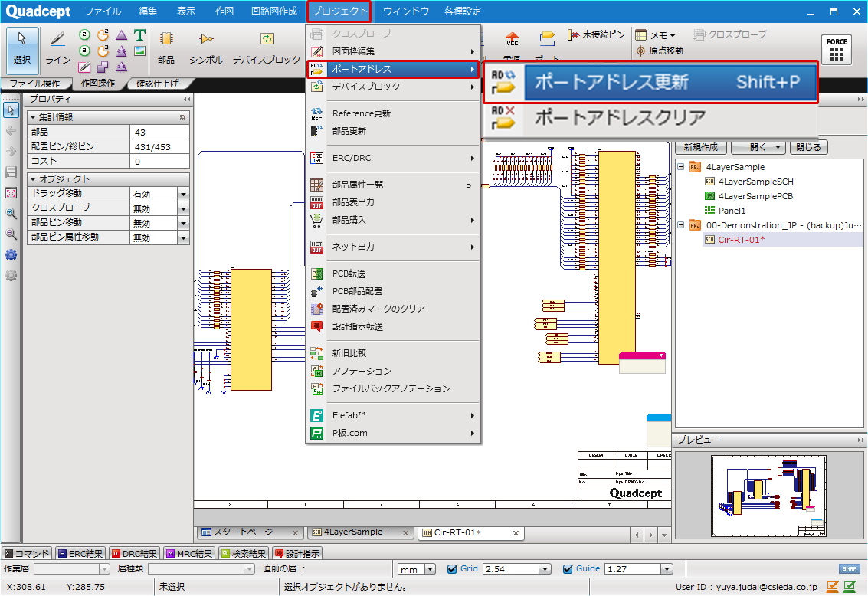Choose the three-point circle tool
Image resolution: width=868 pixels, height=596 pixels.
(84, 51)
